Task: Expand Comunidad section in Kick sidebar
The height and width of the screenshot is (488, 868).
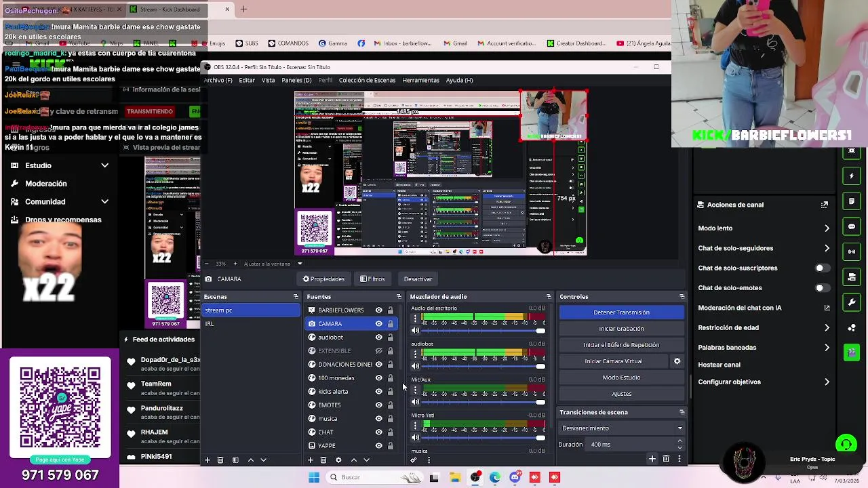Action: click(x=105, y=201)
